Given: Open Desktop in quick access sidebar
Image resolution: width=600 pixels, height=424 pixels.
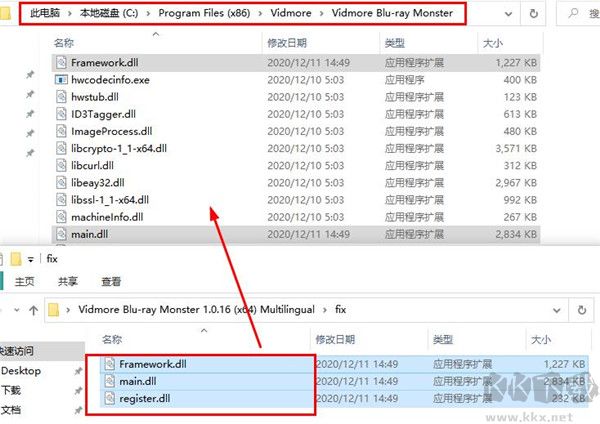Looking at the screenshot, I should click(22, 371).
